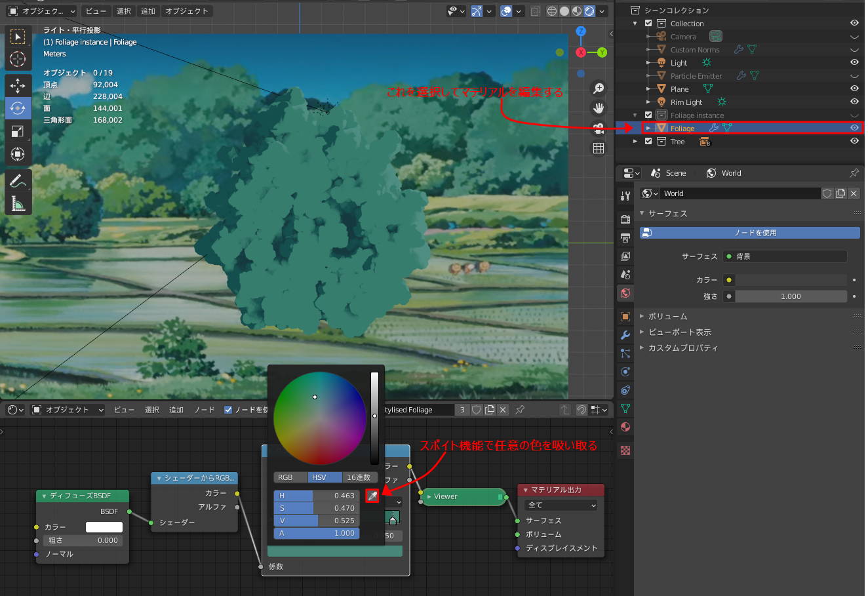Select the 3D Cursor tool
This screenshot has height=596, width=868.
(18, 59)
